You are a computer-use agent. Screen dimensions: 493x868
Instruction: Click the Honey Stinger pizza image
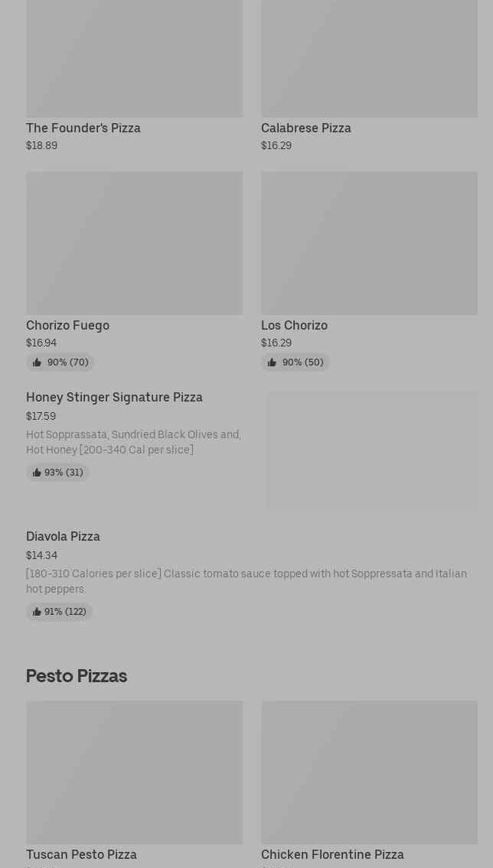pos(372,450)
